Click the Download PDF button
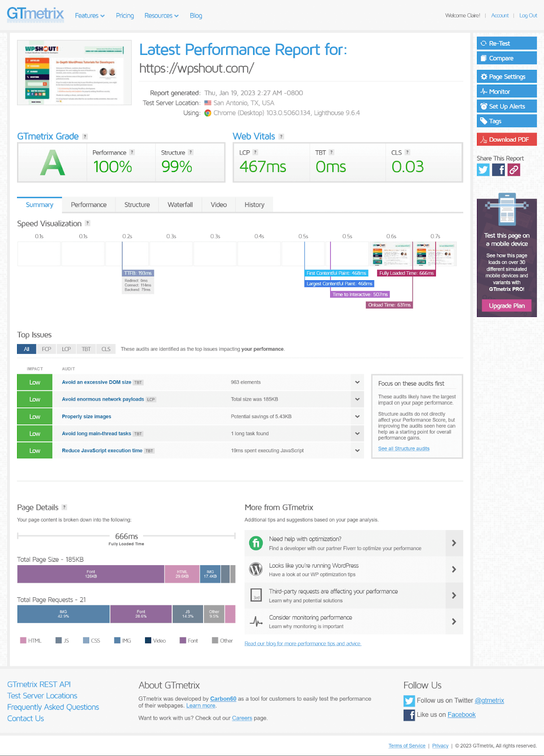This screenshot has width=544, height=756. pos(507,139)
